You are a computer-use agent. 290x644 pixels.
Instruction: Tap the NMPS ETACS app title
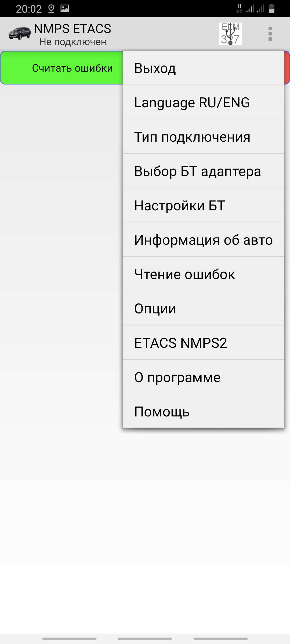pyautogui.click(x=73, y=29)
